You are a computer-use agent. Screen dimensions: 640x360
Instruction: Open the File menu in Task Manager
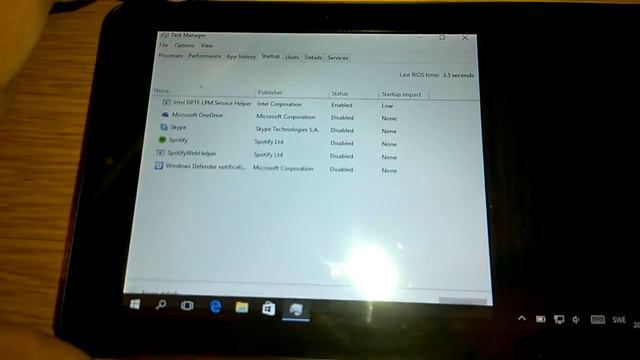click(164, 45)
